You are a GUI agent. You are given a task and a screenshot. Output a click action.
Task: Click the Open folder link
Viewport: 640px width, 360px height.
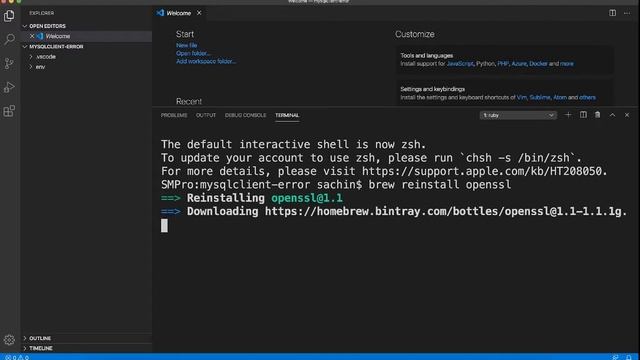[x=193, y=53]
